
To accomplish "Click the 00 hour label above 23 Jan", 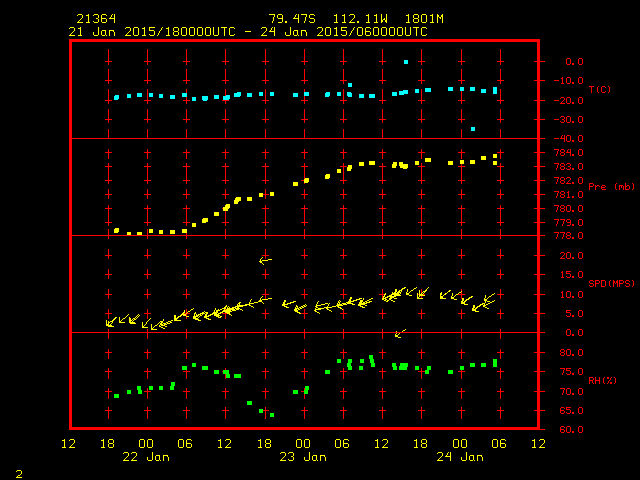I will (x=303, y=444).
